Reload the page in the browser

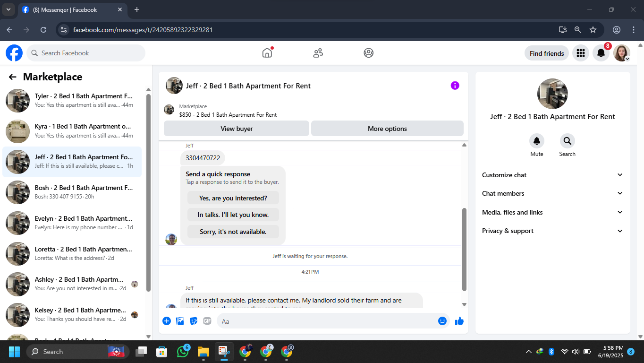43,30
